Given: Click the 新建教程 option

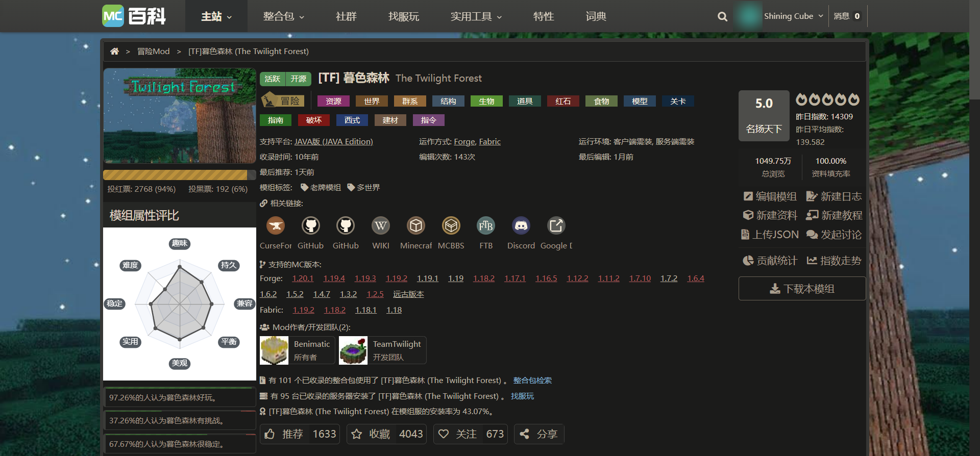Looking at the screenshot, I should pos(834,215).
